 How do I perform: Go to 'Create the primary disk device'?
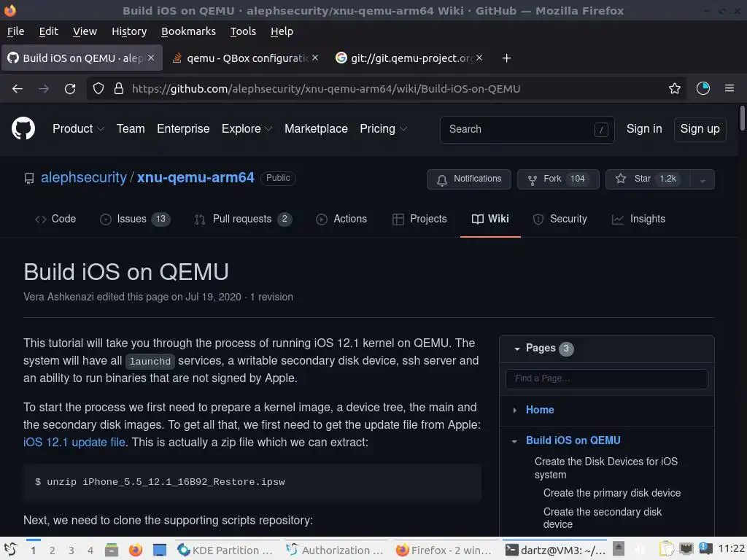(612, 494)
